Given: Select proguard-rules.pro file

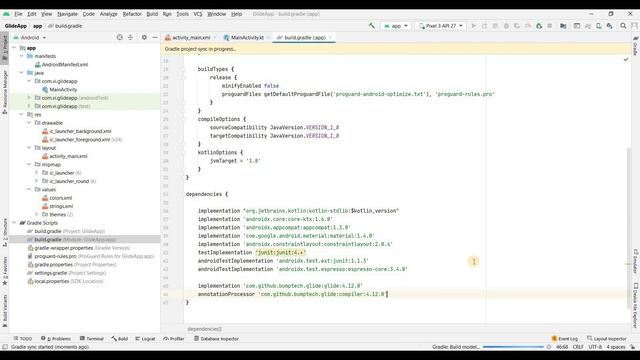Looking at the screenshot, I should tap(91, 256).
